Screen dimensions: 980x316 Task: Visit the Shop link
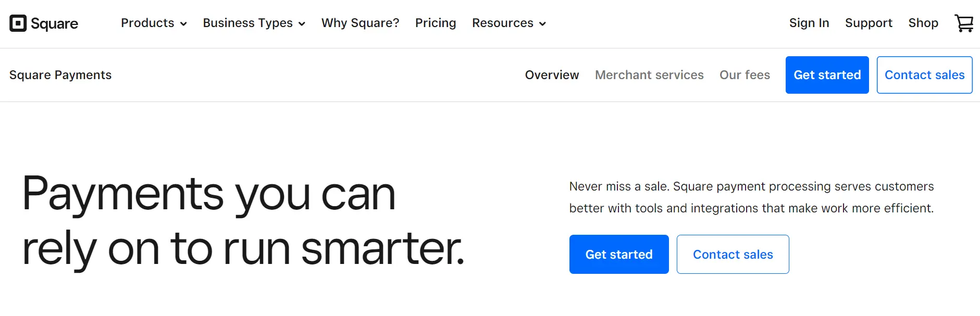923,23
